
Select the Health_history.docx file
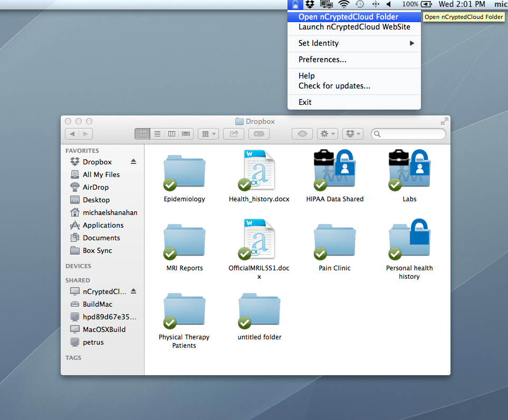[259, 171]
